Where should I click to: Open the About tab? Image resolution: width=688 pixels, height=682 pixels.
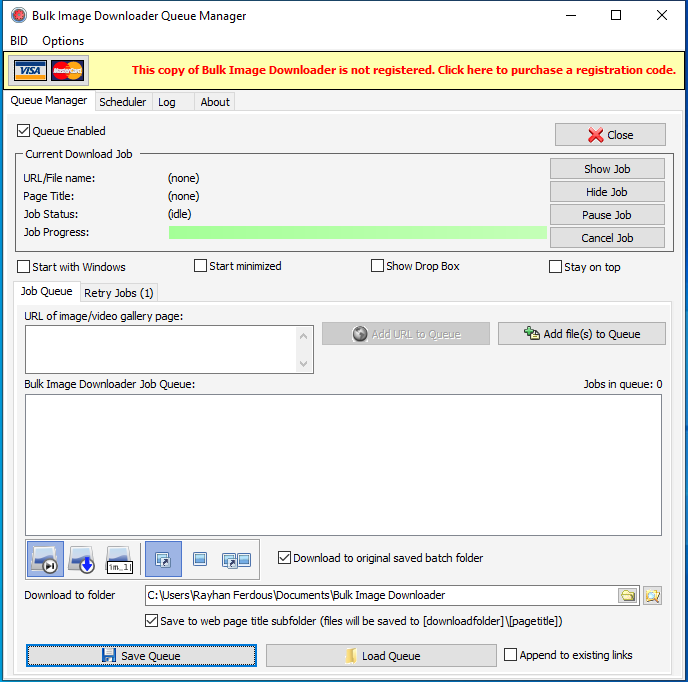[x=215, y=102]
